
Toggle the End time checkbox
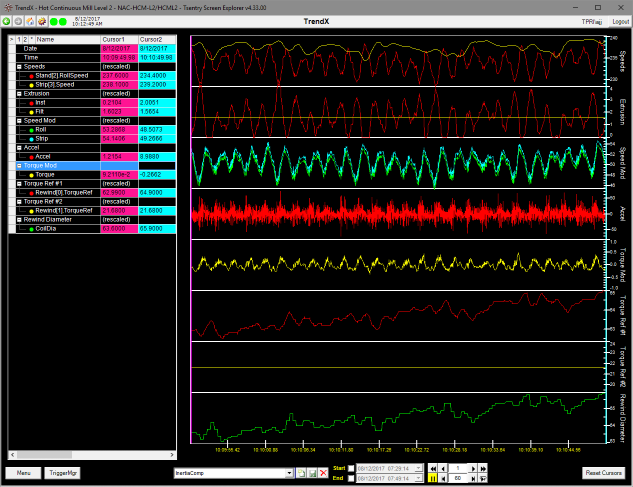point(351,479)
